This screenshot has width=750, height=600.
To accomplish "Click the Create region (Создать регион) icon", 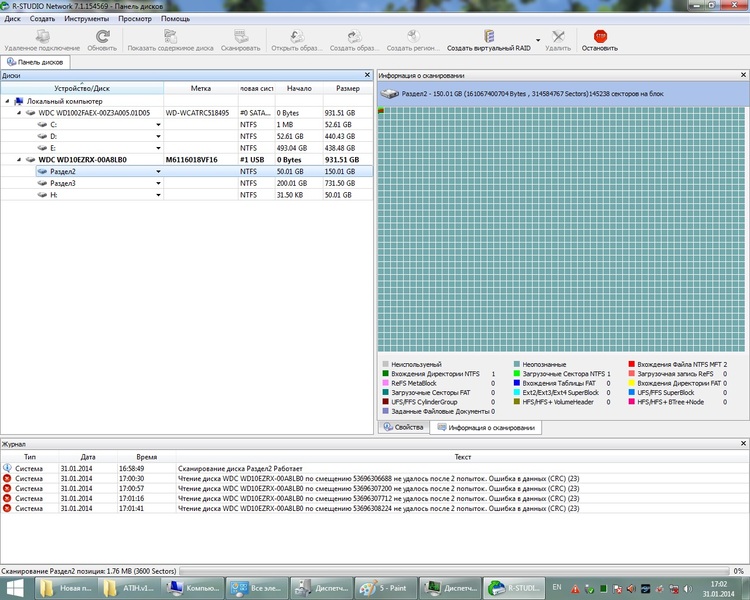I will (x=412, y=37).
